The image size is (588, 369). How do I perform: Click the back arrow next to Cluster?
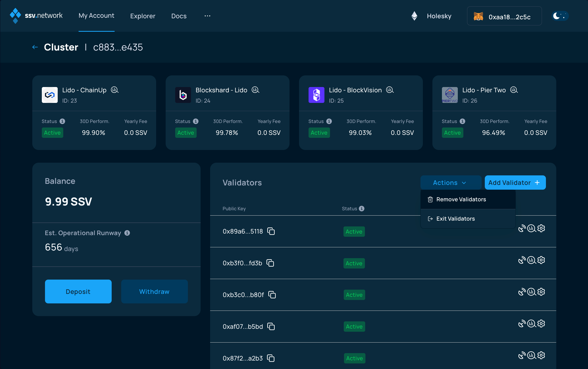[35, 47]
